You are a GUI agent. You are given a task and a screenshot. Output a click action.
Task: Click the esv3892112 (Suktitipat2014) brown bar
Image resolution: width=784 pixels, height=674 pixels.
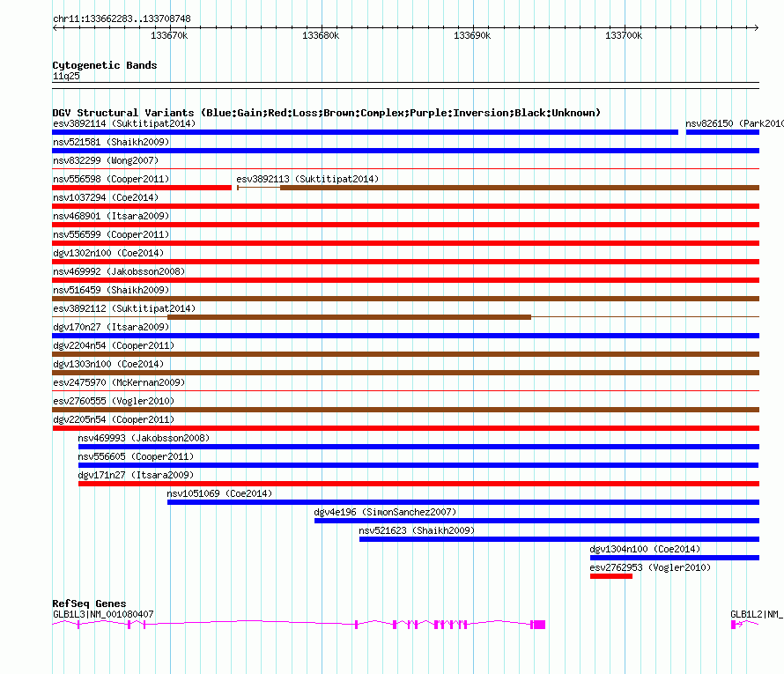tap(349, 317)
